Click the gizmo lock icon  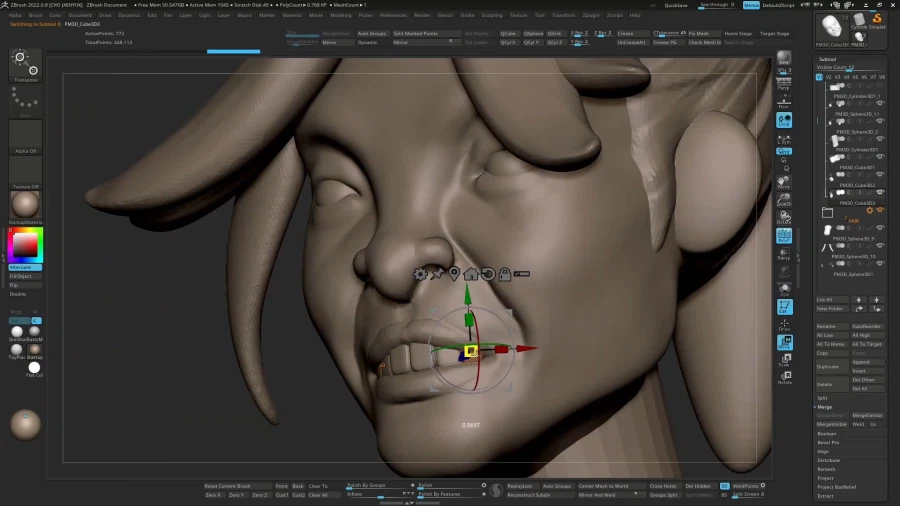click(505, 273)
